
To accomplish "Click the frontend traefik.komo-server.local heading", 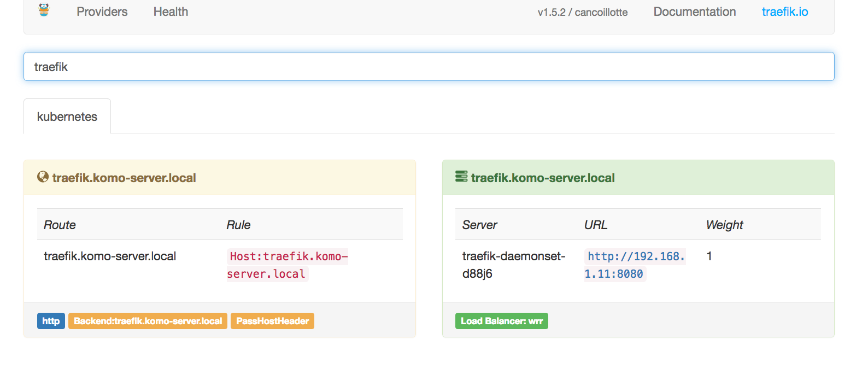I will (x=124, y=178).
